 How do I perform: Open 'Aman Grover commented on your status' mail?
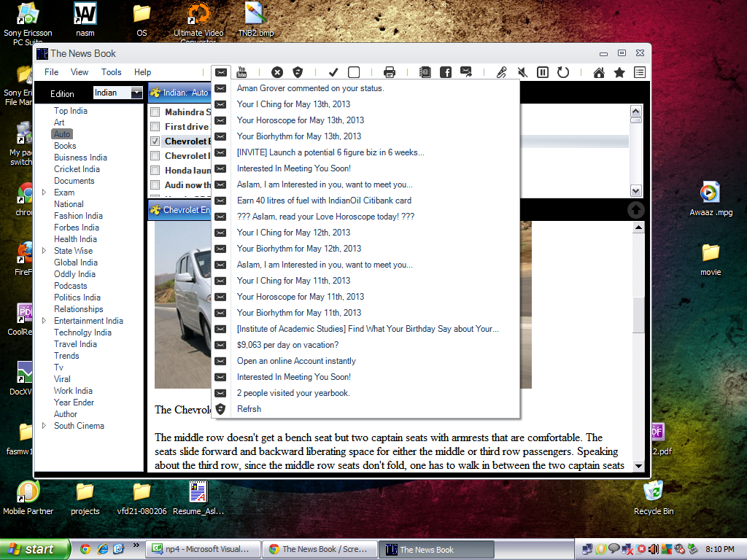pyautogui.click(x=366, y=88)
